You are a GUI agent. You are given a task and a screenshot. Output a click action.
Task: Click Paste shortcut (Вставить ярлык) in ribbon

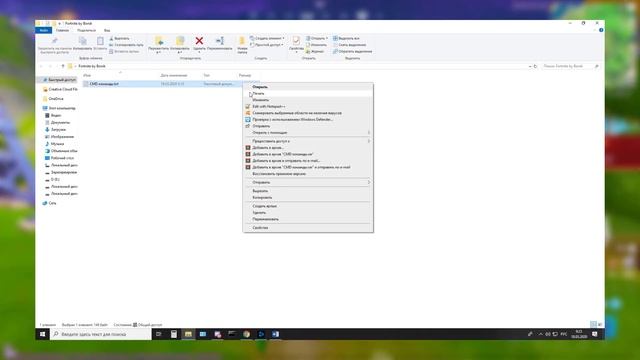tap(124, 51)
